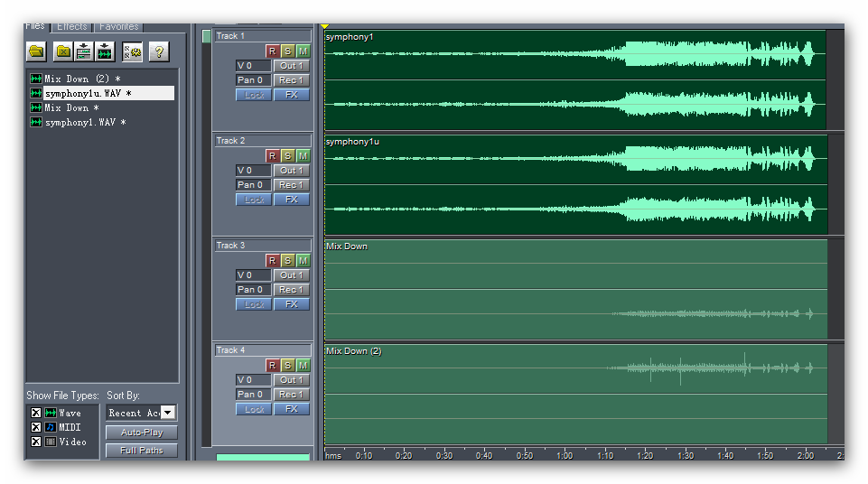The image size is (868, 484).
Task: Click the Auto-Play button
Action: click(142, 433)
